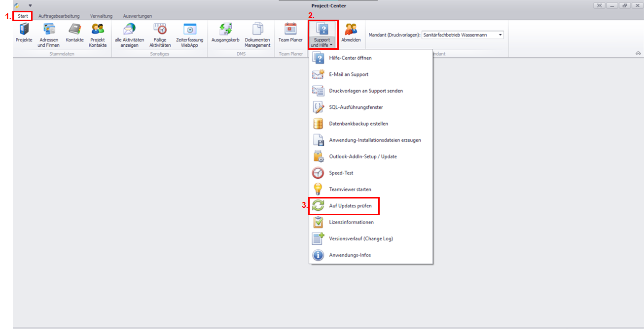Open the Ausgangskorb
This screenshot has height=329, width=644.
[x=225, y=34]
